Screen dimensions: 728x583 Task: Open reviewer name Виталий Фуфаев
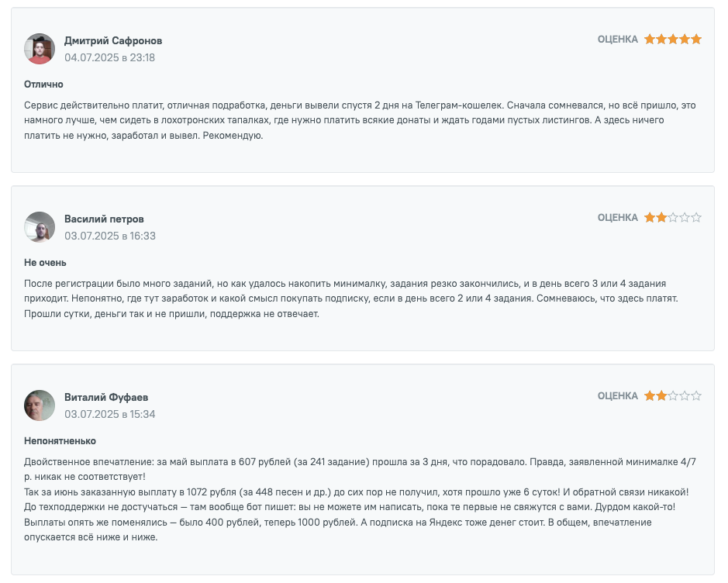point(106,398)
